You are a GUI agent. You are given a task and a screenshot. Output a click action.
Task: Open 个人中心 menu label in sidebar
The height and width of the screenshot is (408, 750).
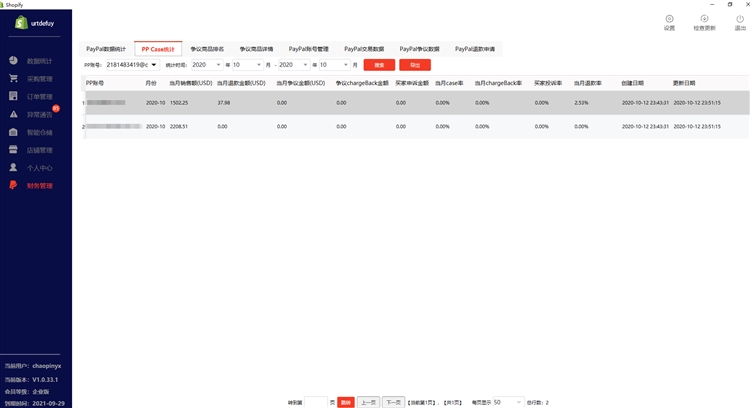[x=39, y=168]
